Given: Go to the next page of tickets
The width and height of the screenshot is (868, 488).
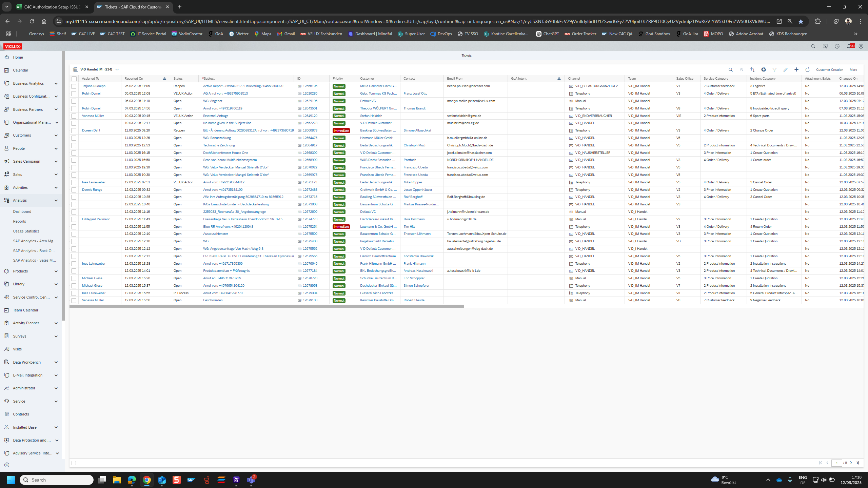Looking at the screenshot, I should 851,463.
